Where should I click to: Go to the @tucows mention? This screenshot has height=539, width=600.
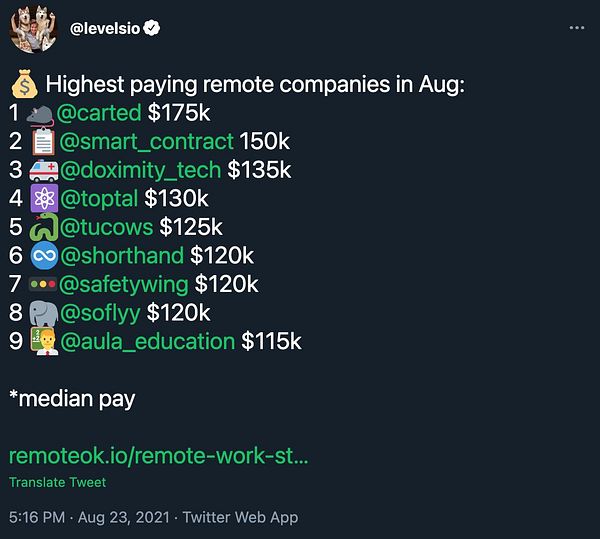[105, 227]
